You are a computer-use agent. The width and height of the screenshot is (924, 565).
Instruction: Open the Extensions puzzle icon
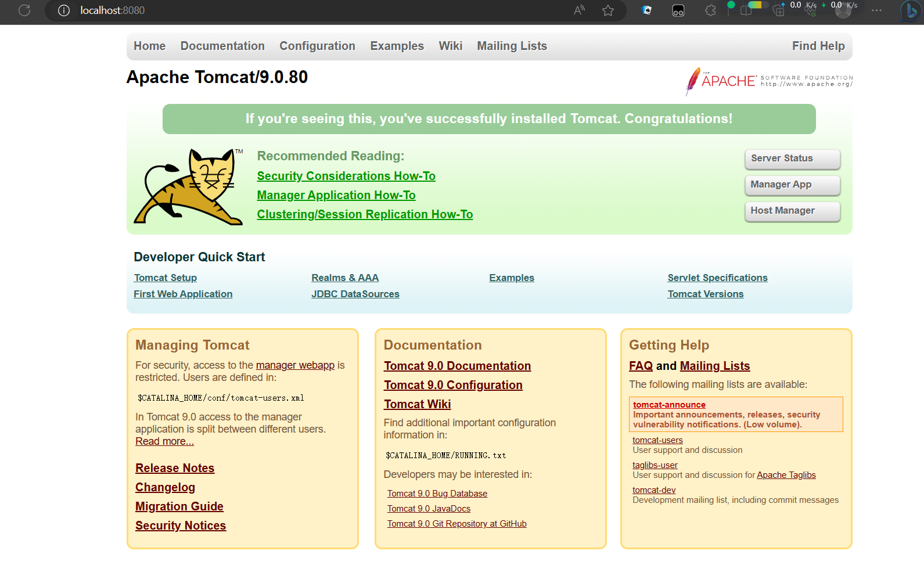[x=710, y=10]
